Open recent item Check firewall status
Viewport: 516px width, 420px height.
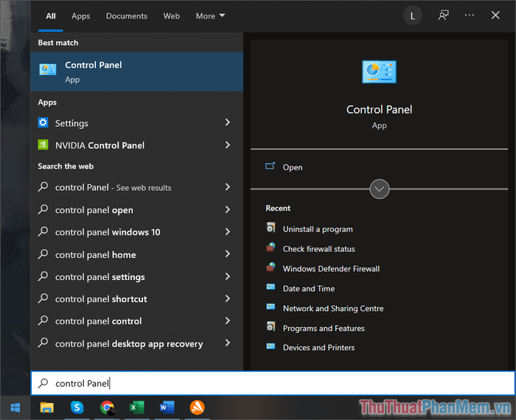318,249
